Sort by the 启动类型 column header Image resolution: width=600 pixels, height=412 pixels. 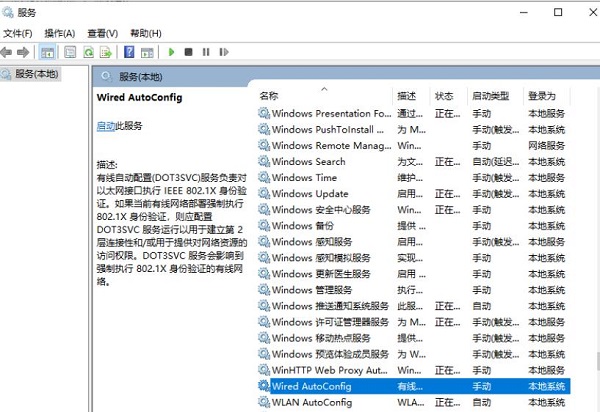(491, 96)
